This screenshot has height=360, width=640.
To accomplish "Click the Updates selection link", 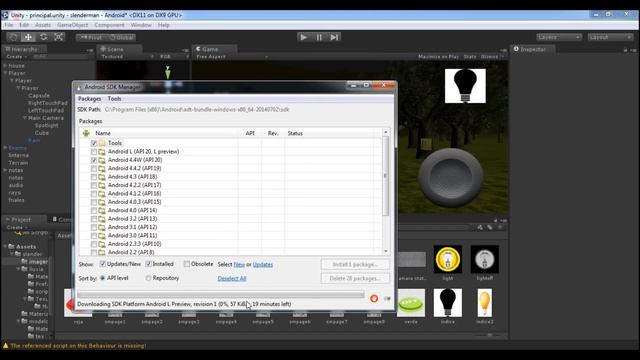I will pos(263,264).
